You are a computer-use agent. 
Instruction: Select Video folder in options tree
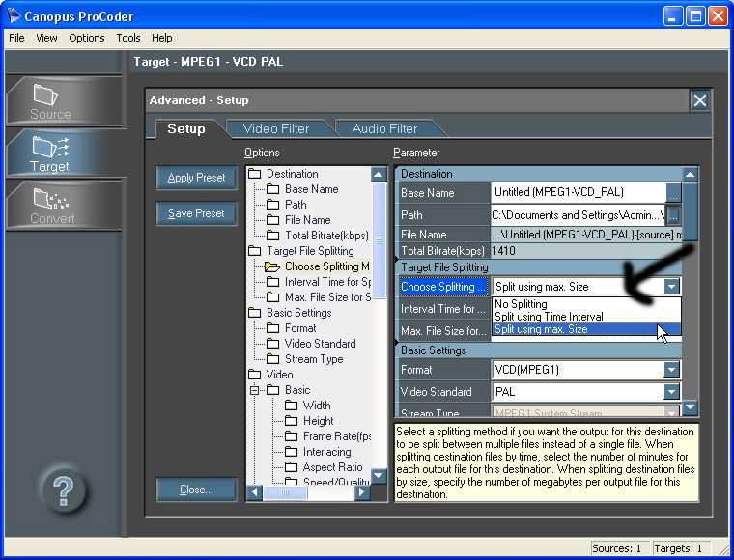tap(271, 375)
